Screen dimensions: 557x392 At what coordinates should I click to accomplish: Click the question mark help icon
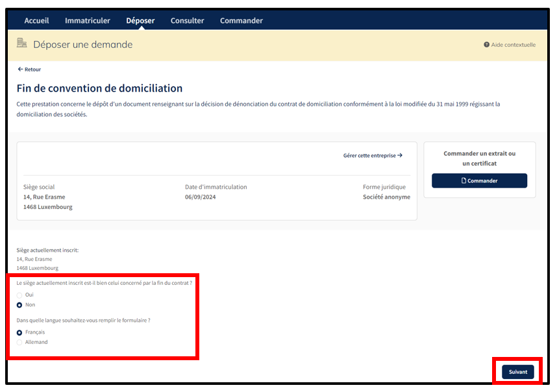point(486,45)
